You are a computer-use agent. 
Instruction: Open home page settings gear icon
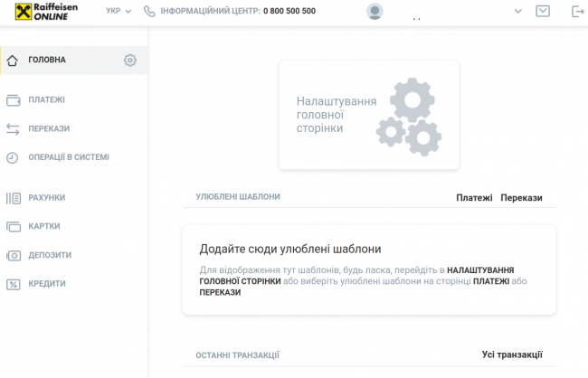130,61
